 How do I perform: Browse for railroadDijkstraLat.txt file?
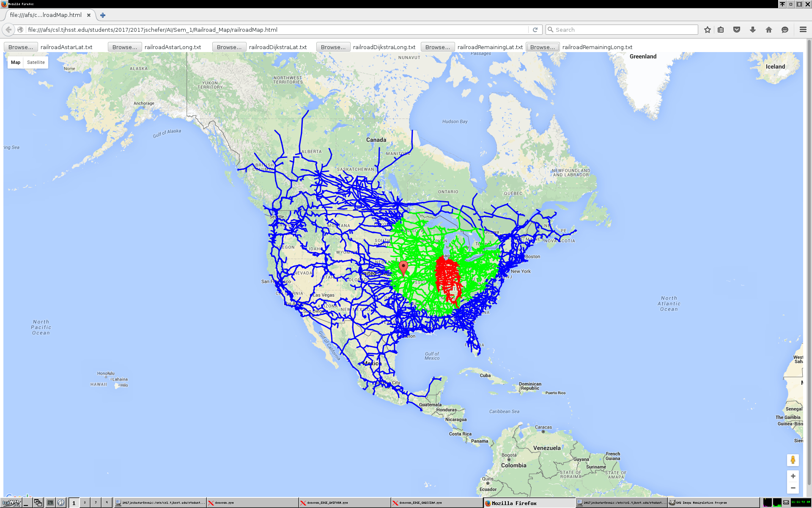[x=229, y=47]
